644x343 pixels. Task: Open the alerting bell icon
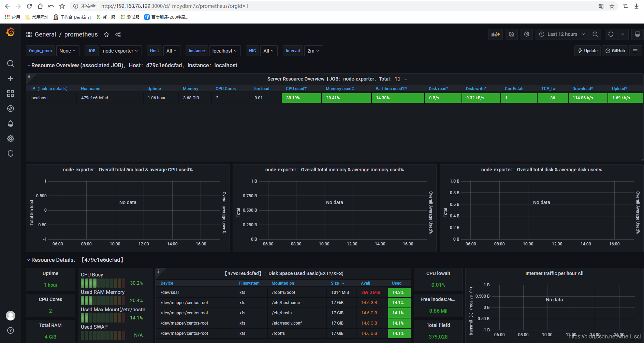coord(11,124)
